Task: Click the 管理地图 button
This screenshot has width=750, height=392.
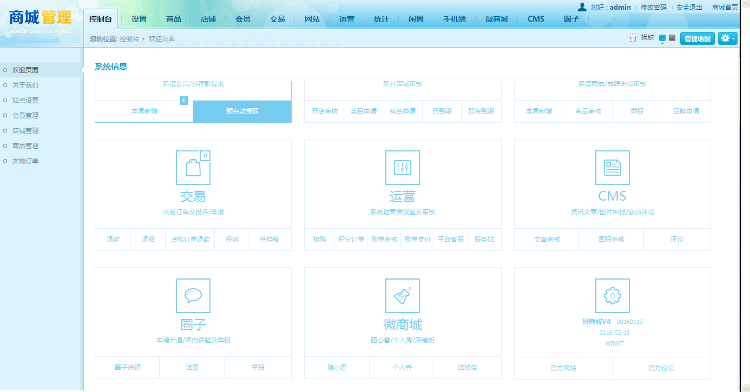Action: pyautogui.click(x=697, y=39)
